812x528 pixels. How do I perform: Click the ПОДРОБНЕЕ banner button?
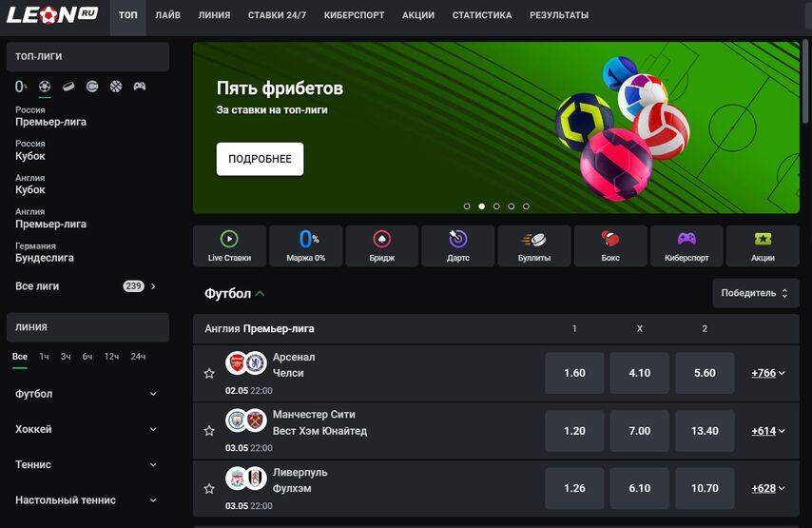pos(260,159)
